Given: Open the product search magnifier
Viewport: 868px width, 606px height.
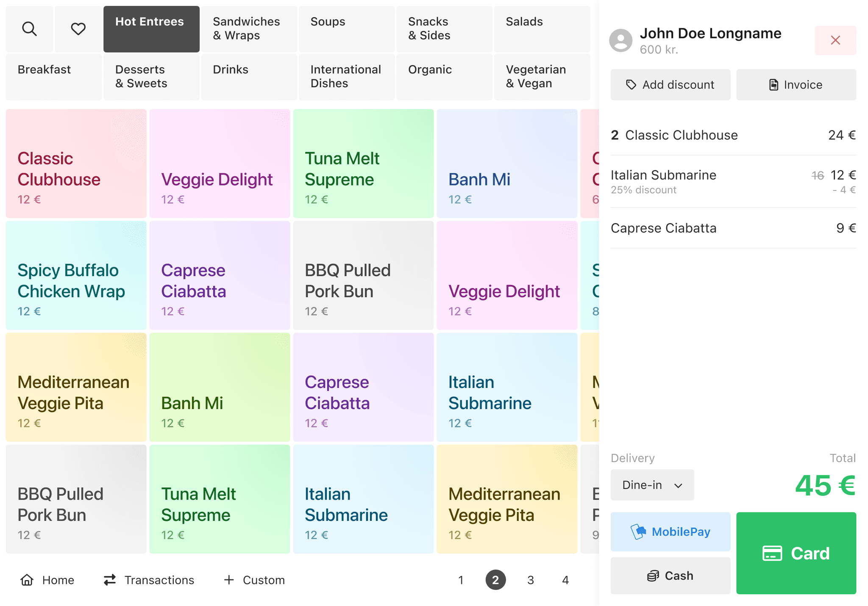Looking at the screenshot, I should click(x=29, y=29).
